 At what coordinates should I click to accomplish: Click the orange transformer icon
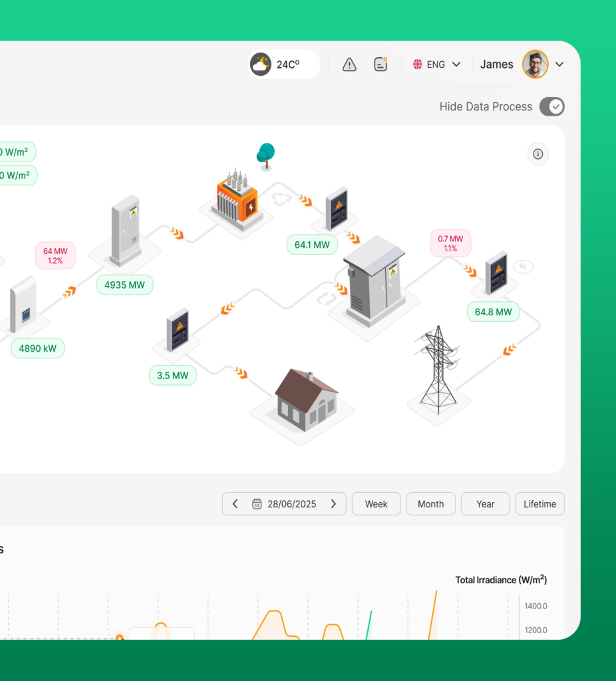[x=237, y=198]
